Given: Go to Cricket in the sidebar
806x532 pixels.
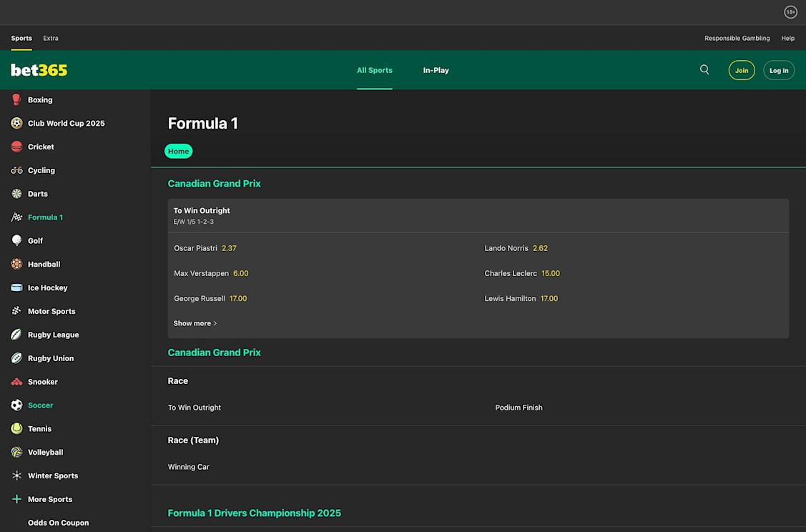Looking at the screenshot, I should point(41,147).
